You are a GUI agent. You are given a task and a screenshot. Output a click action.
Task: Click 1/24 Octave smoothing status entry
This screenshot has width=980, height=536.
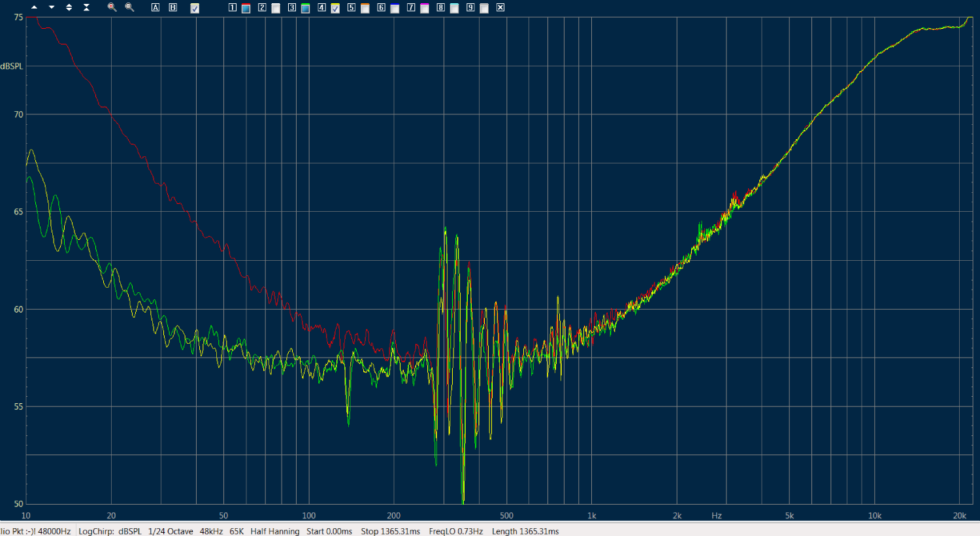tap(171, 531)
